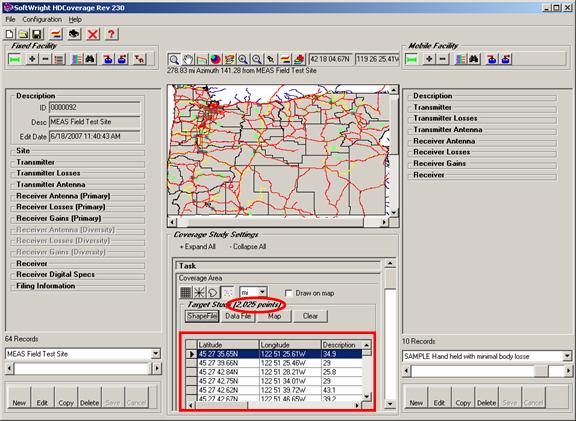Screen dimensions: 576x421
Task: Click the printer icon in top toolbar
Action: pos(74,35)
